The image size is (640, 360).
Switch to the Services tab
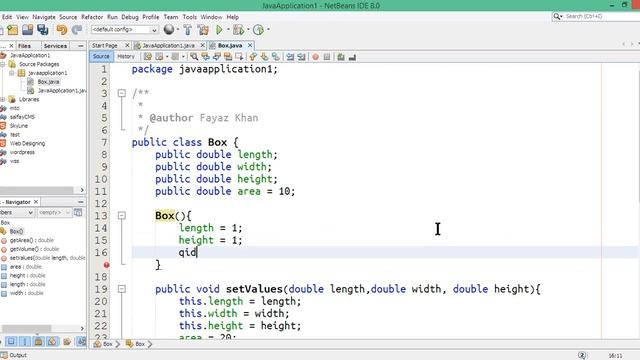[x=55, y=46]
